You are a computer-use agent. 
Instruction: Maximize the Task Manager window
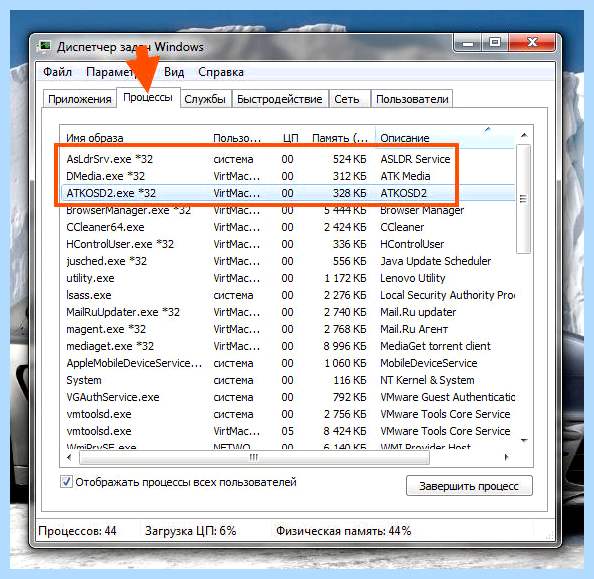pos(495,43)
